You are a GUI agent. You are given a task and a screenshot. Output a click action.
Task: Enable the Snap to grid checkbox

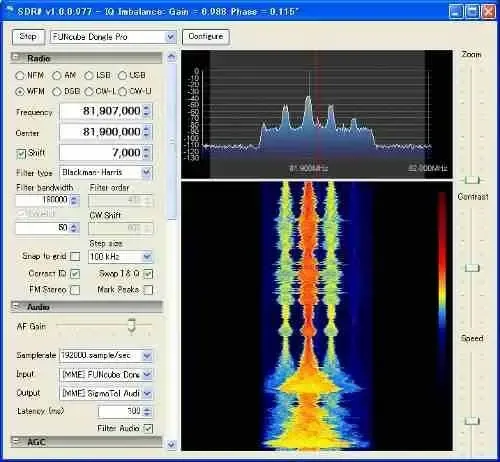(76, 256)
